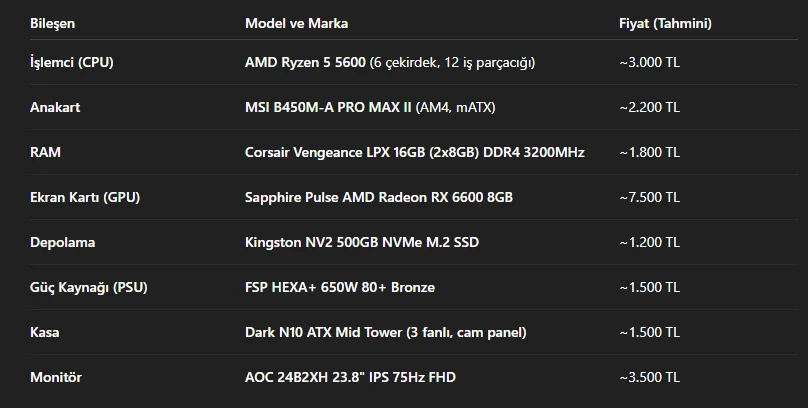
Task: Click the Model ve Marka column header
Action: click(297, 23)
